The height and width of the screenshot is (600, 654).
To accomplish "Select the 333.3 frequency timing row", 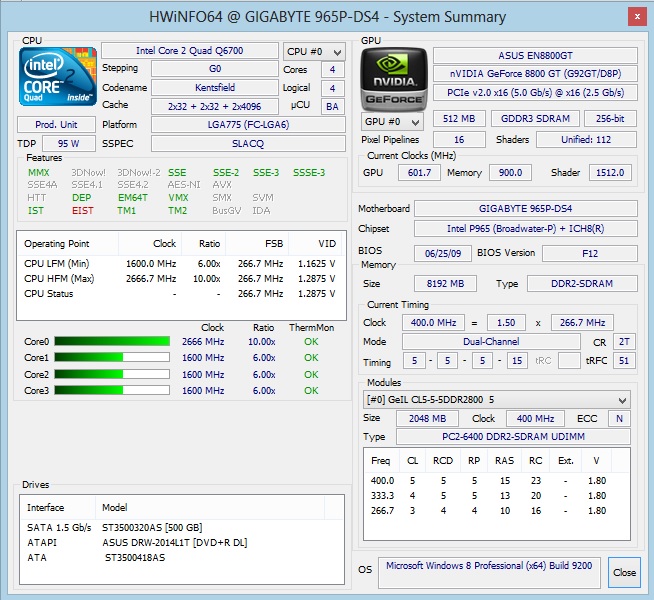I will point(496,496).
